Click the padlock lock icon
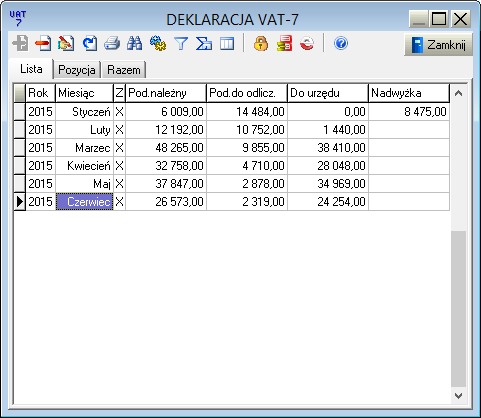Image resolution: width=481 pixels, height=418 pixels. pyautogui.click(x=261, y=44)
